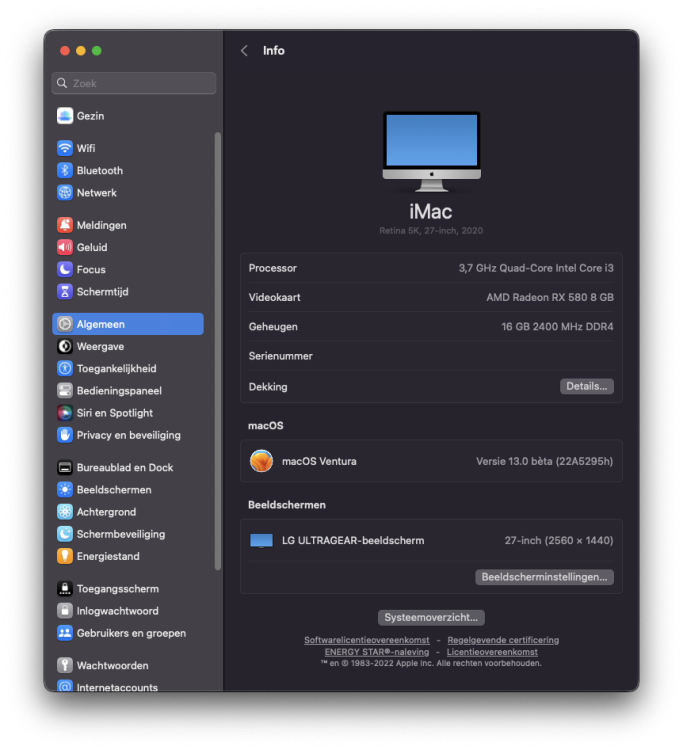Viewport: 683px width, 750px height.
Task: Click the Schermtijd hourglass icon
Action: pyautogui.click(x=65, y=292)
